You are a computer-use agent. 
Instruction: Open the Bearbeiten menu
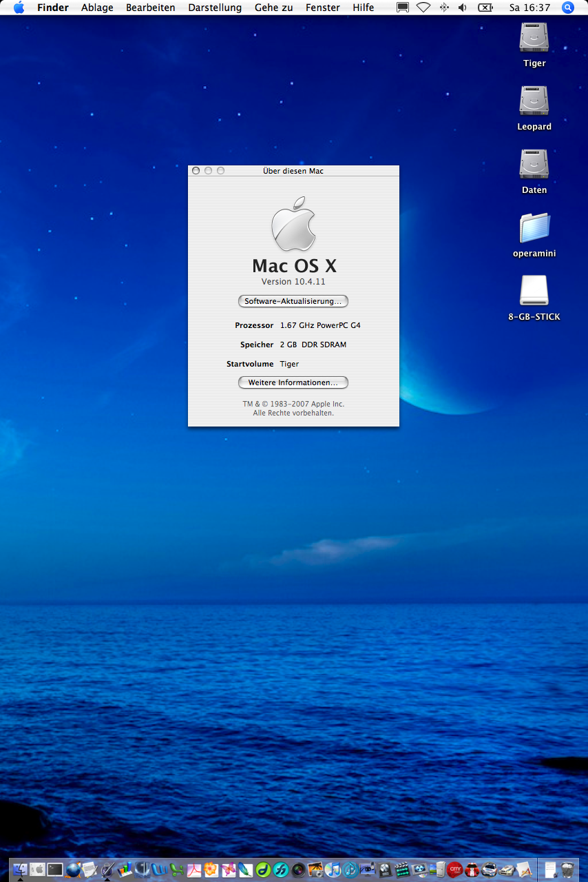click(x=151, y=8)
